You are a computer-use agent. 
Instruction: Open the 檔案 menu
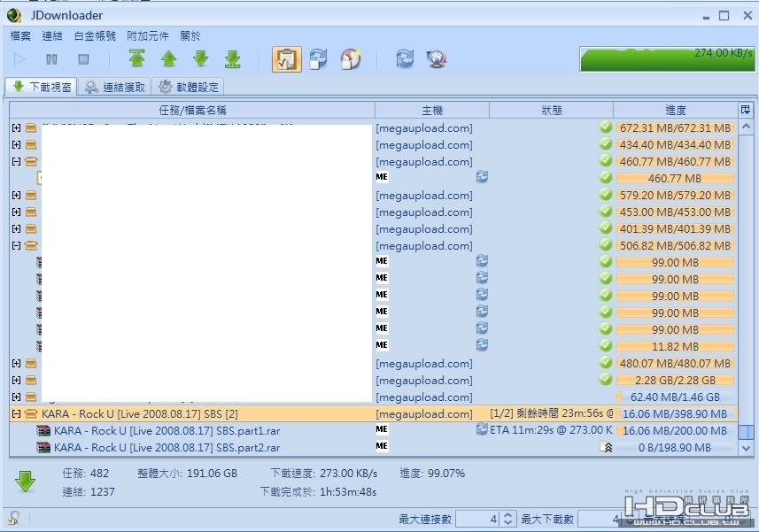20,35
